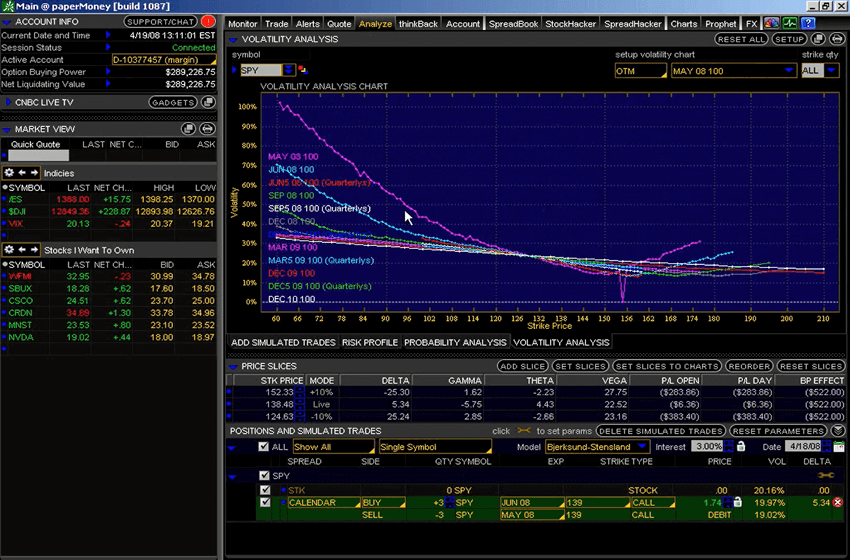Image resolution: width=850 pixels, height=560 pixels.
Task: Open gear settings for Stocks I Want To Own
Action: [x=9, y=250]
